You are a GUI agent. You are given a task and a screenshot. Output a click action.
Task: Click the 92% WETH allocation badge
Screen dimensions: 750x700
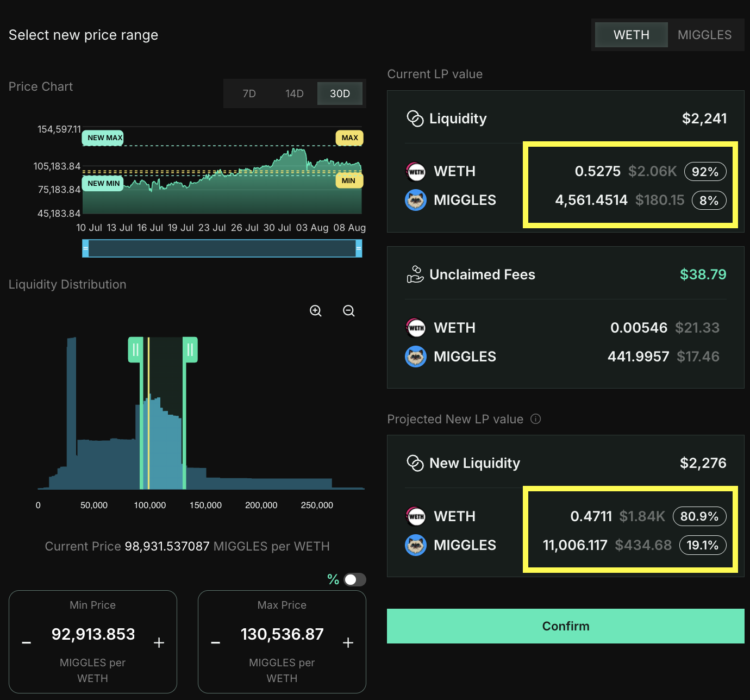point(705,171)
